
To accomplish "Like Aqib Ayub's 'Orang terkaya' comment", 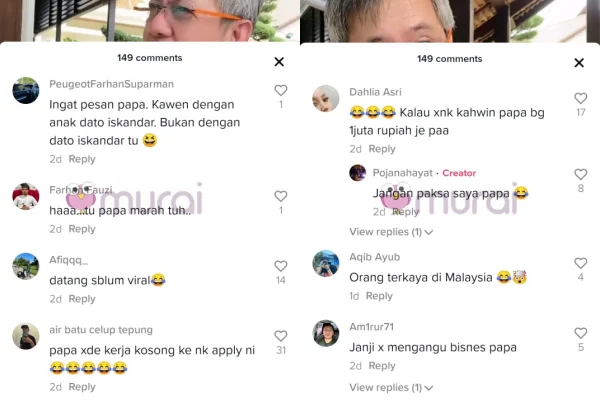I will point(580,263).
